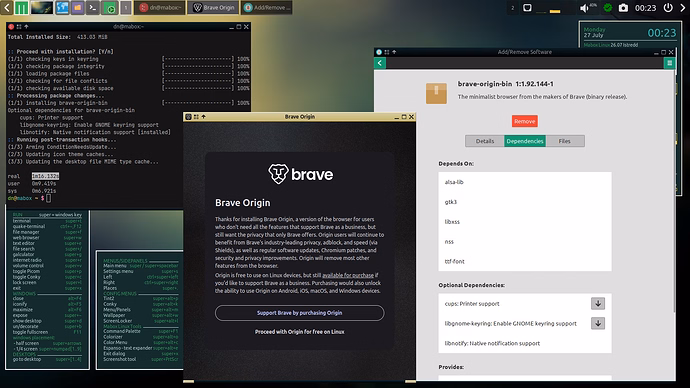Open the file manager panel icon
Viewport: 690px width, 388px height.
coord(77,7)
